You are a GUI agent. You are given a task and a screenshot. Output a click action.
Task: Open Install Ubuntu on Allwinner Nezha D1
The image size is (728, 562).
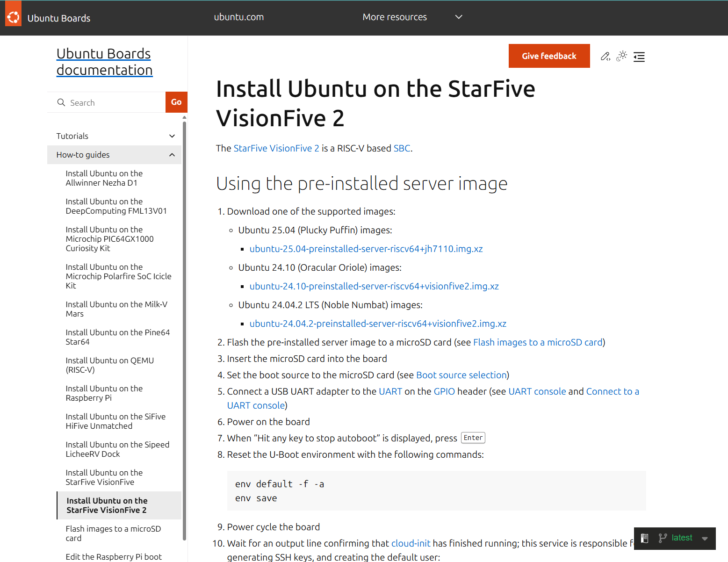tap(104, 178)
